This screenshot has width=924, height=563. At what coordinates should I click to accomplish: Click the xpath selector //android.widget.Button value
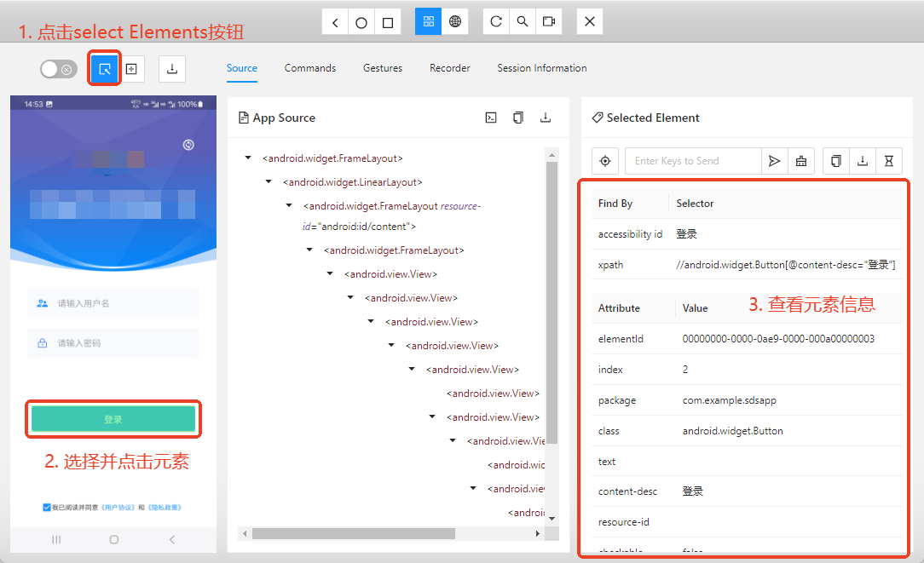[x=786, y=265]
